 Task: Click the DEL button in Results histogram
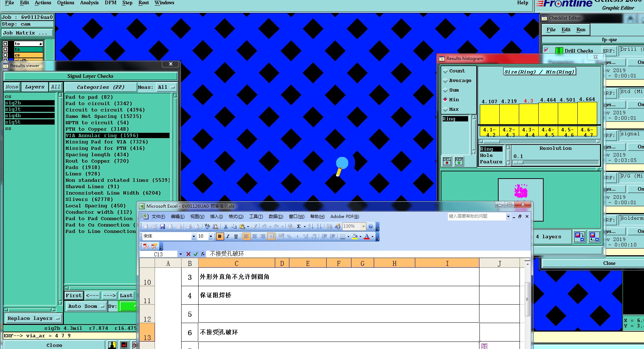pos(447,161)
